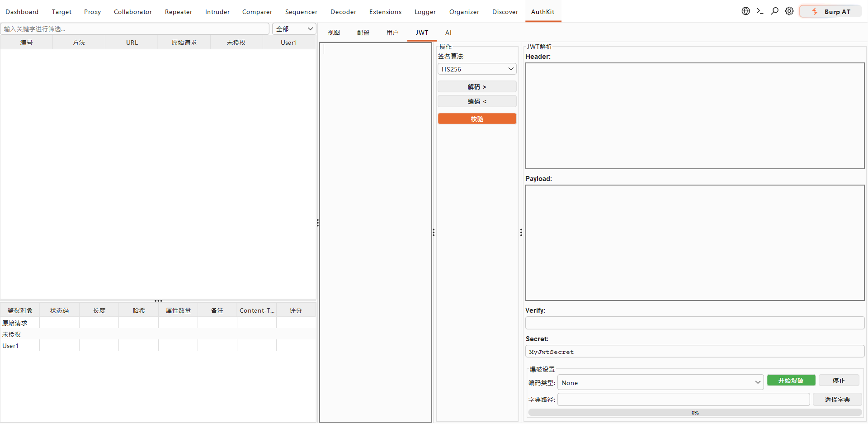The image size is (868, 424).
Task: Focus the keyword filter input field
Action: (135, 29)
